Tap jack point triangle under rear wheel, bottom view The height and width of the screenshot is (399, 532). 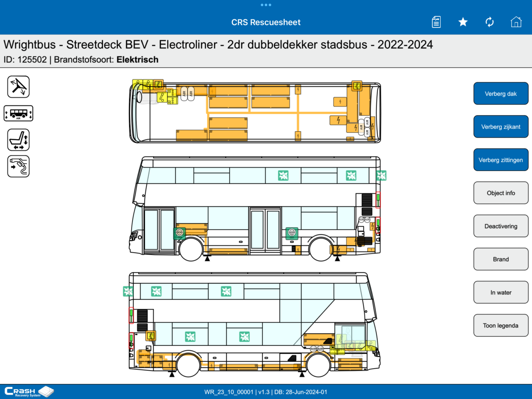(x=172, y=375)
